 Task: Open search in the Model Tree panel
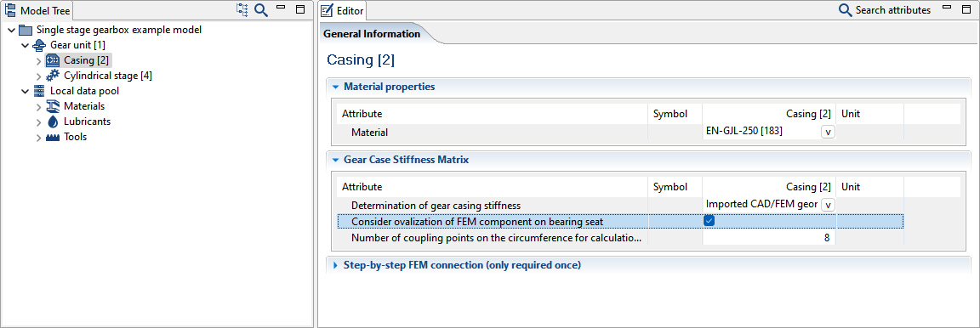click(x=261, y=10)
